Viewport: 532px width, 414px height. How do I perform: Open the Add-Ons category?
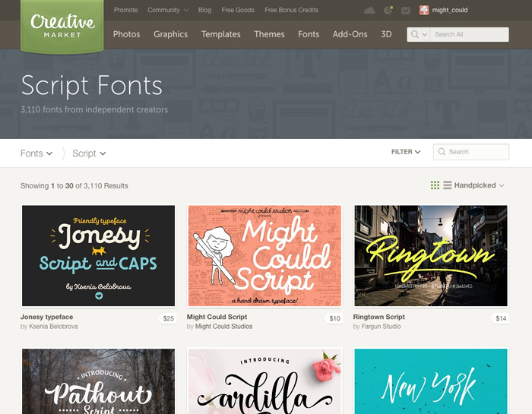click(350, 34)
